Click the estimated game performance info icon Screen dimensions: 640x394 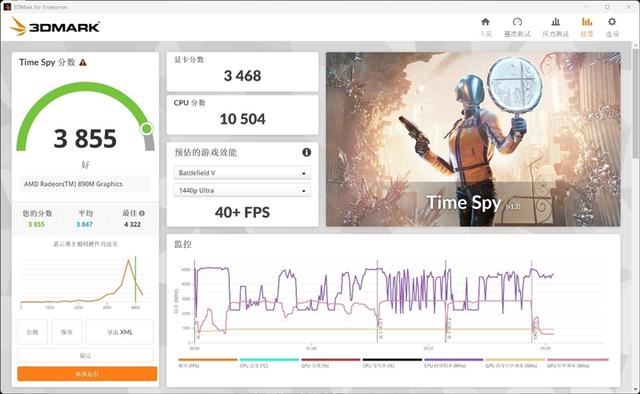(x=307, y=152)
